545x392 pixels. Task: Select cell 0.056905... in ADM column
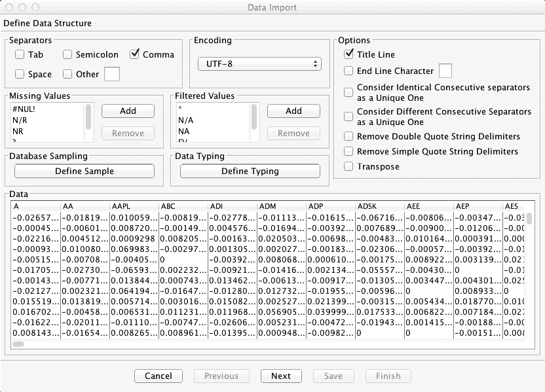pyautogui.click(x=282, y=312)
